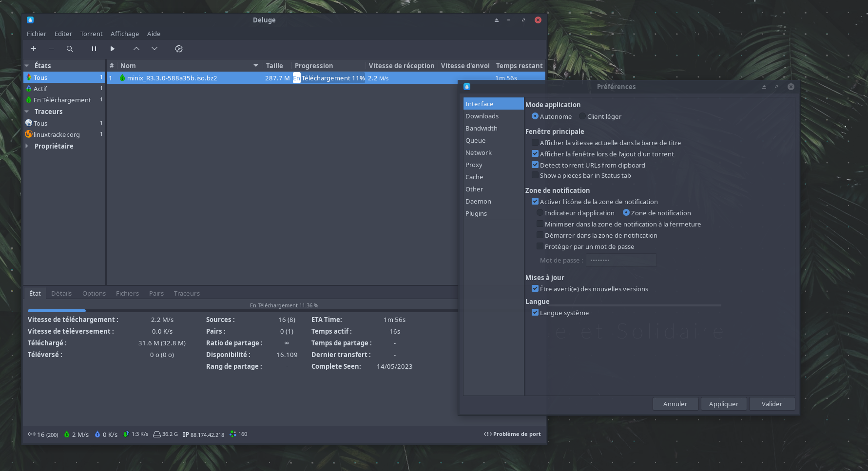Collapse the Traceurs tree section
This screenshot has width=868, height=471.
pos(27,112)
